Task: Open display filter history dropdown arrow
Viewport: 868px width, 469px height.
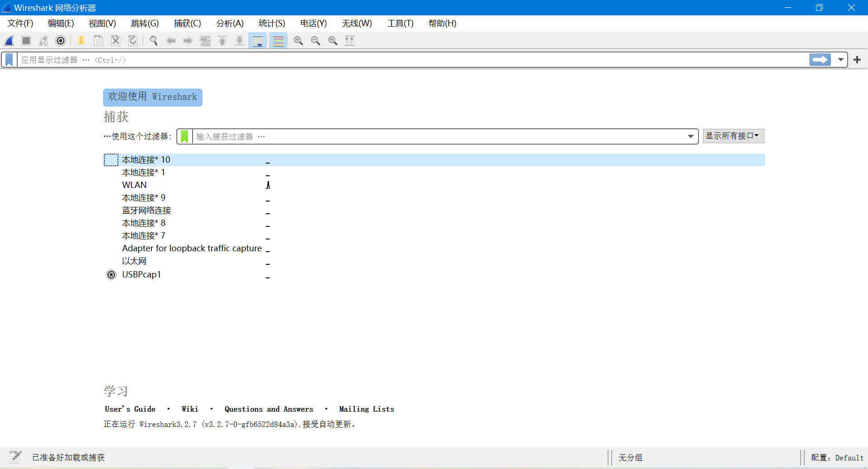Action: pos(841,60)
